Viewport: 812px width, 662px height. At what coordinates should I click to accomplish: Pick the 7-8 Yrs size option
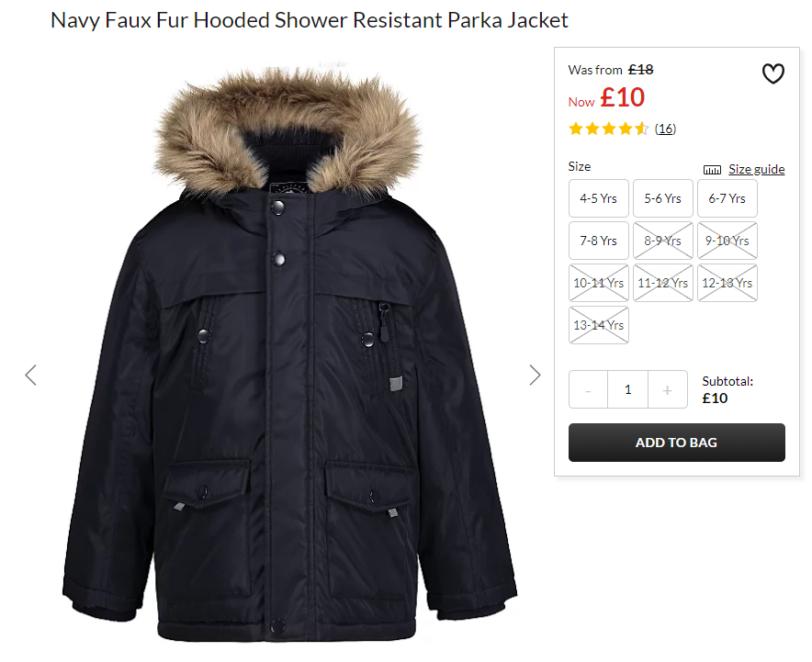[x=599, y=241]
